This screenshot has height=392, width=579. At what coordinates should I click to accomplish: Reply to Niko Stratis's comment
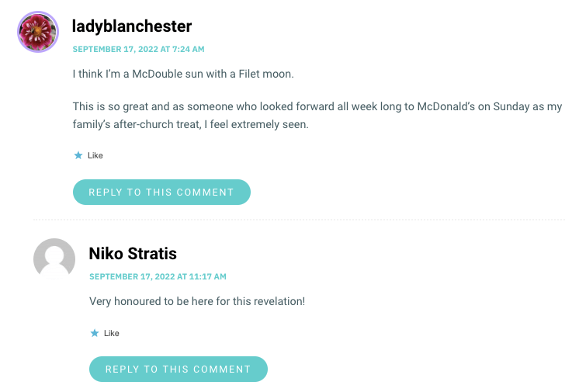point(179,369)
